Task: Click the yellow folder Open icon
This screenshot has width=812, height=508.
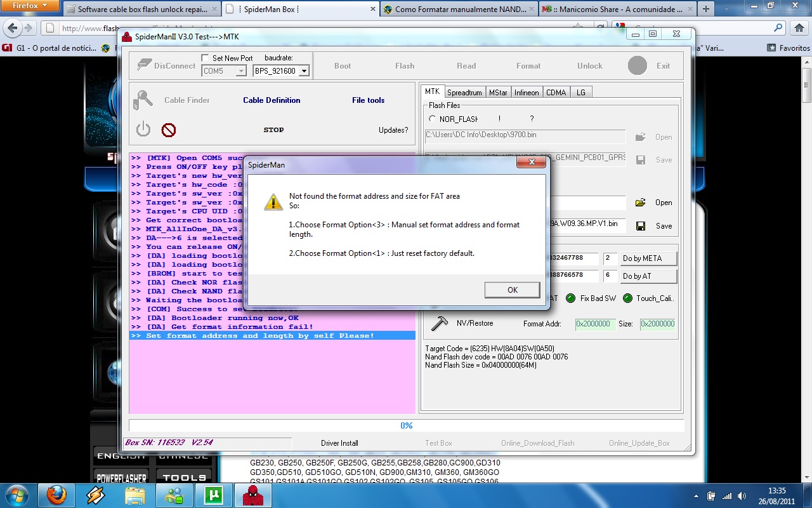Action: click(x=641, y=203)
